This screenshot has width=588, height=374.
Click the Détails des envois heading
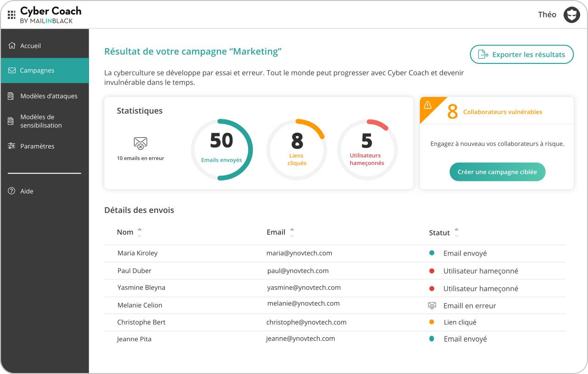click(139, 210)
